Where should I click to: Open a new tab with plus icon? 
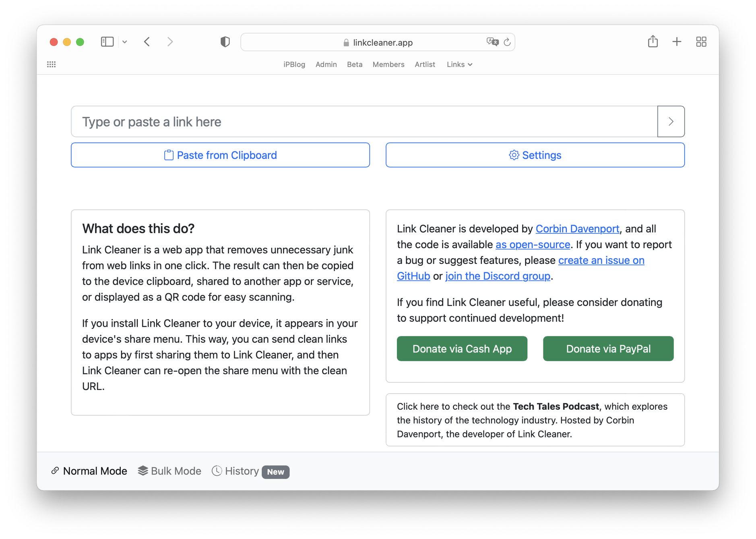point(677,41)
